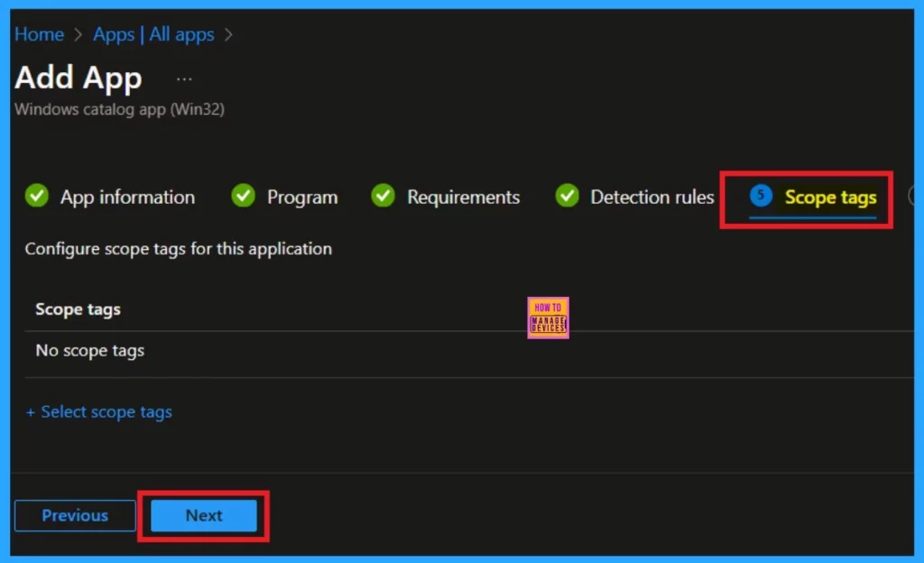Switch to the App information step
Viewport: 924px width, 563px height.
click(x=127, y=197)
